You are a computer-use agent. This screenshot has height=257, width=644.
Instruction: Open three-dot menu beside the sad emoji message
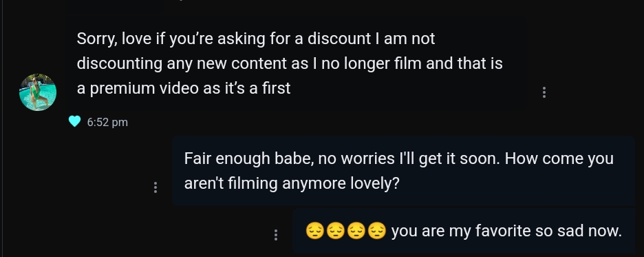coord(276,235)
